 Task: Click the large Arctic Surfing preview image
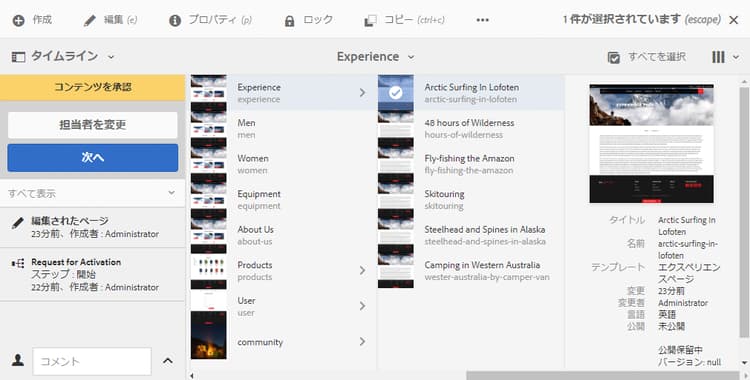(x=651, y=144)
